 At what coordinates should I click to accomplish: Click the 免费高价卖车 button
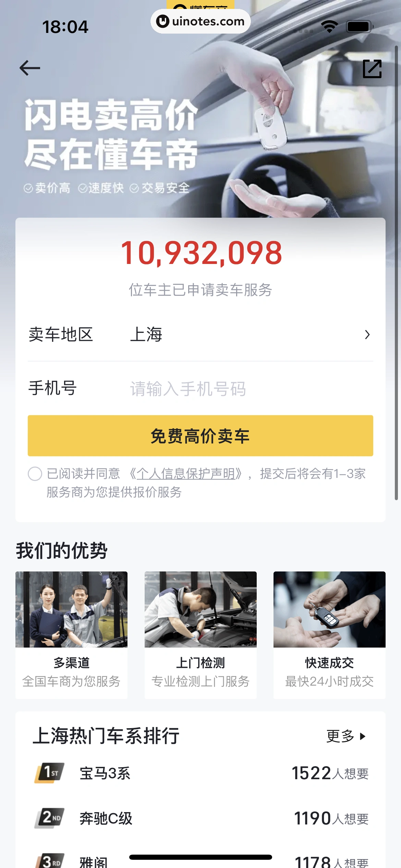(x=200, y=436)
